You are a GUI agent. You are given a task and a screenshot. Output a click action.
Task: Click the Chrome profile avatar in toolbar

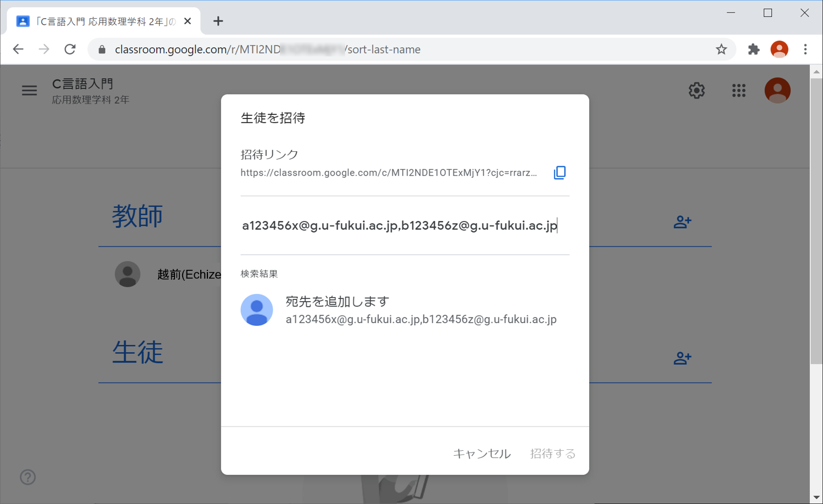pos(779,49)
